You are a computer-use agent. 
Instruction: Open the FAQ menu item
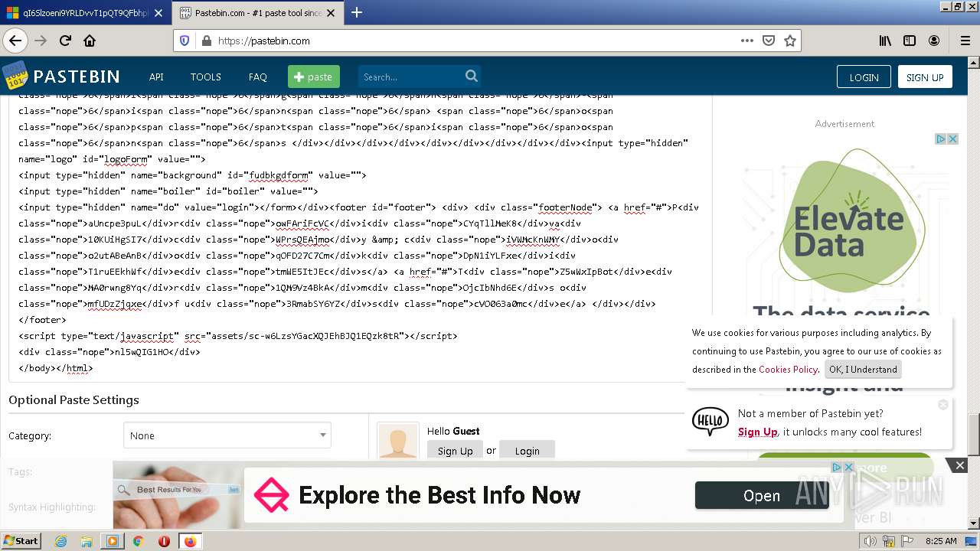coord(258,77)
